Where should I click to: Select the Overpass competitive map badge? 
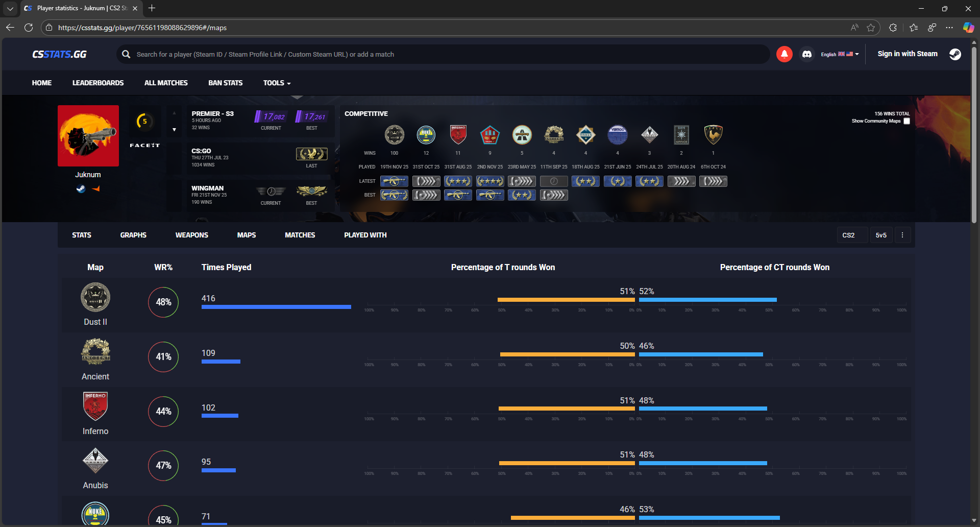coord(522,135)
